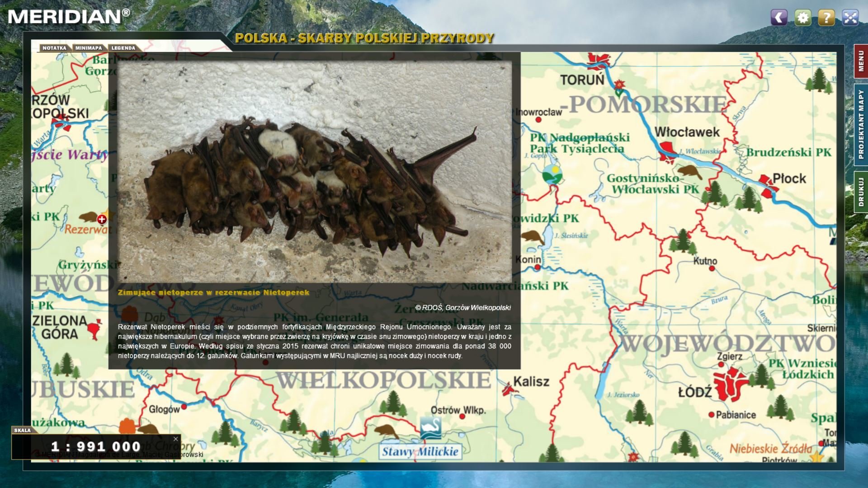The width and height of the screenshot is (868, 488).
Task: Click the Płock city label
Action: (x=789, y=178)
